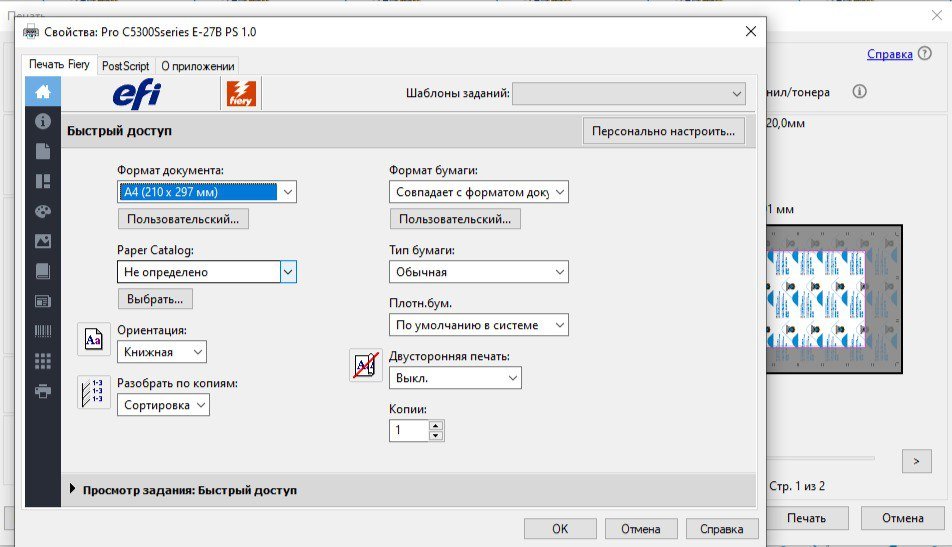
Task: Click Отмена in the properties dialog
Action: click(641, 529)
